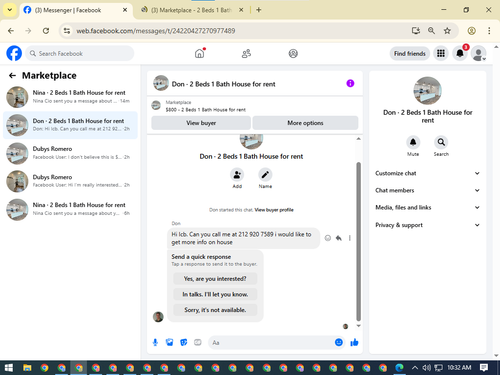Image resolution: width=500 pixels, height=375 pixels.
Task: Click the Search Facebook field
Action: (80, 53)
